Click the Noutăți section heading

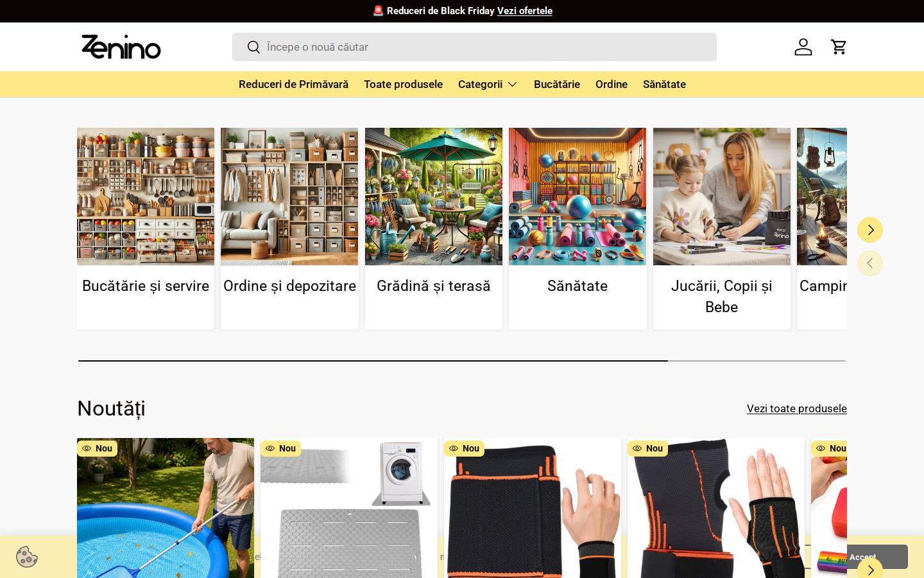pyautogui.click(x=111, y=408)
